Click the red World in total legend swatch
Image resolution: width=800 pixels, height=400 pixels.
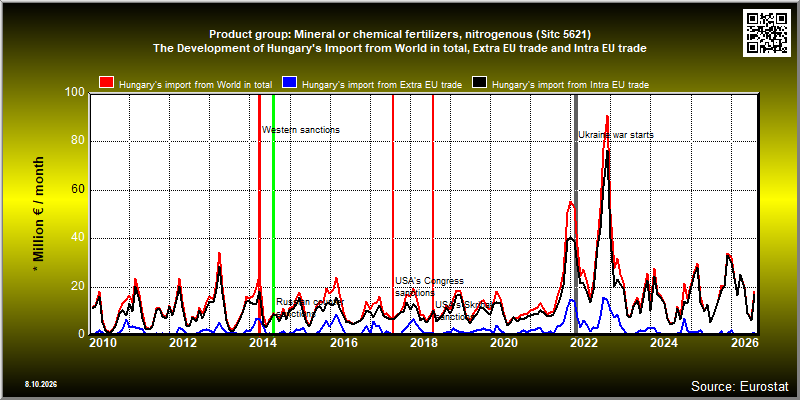click(x=107, y=83)
